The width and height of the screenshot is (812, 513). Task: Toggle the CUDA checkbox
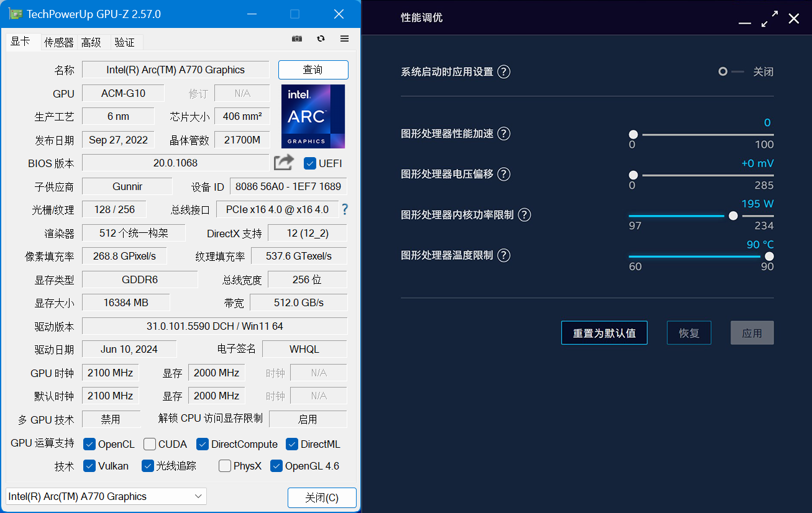pyautogui.click(x=150, y=444)
